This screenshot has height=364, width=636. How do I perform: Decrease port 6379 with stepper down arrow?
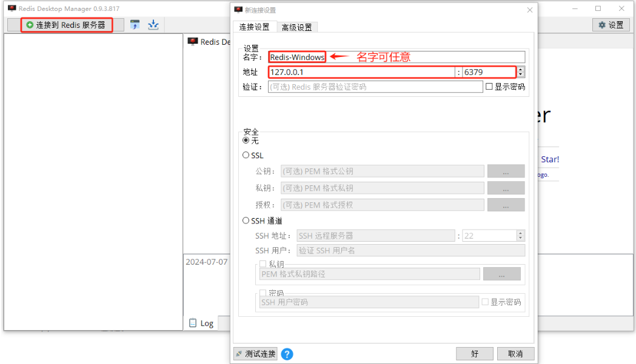point(521,75)
